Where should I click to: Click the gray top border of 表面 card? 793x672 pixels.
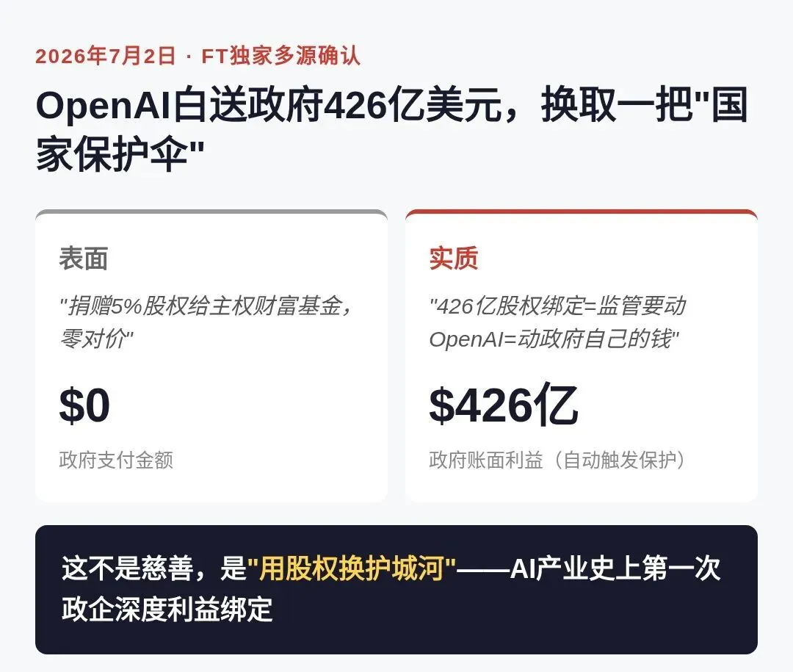[x=211, y=211]
